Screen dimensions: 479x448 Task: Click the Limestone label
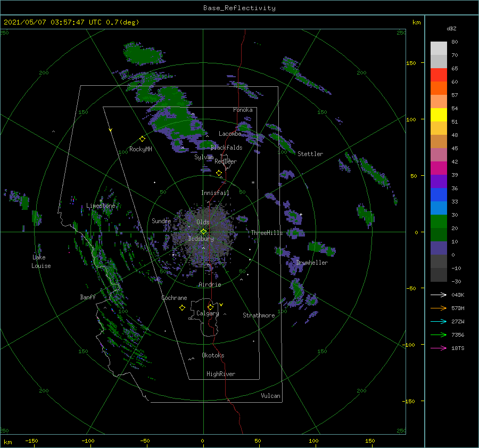(x=101, y=206)
